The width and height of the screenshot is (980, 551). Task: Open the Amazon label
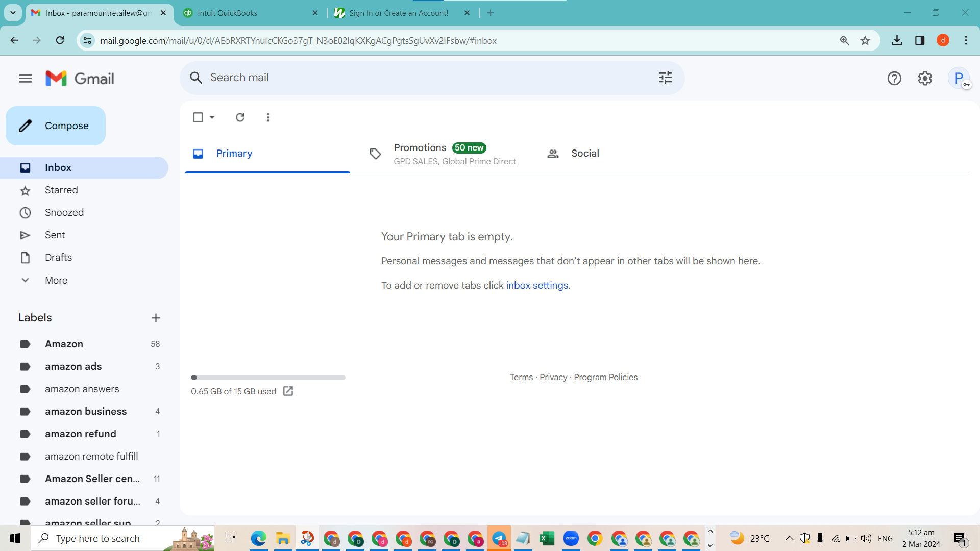click(84, 344)
